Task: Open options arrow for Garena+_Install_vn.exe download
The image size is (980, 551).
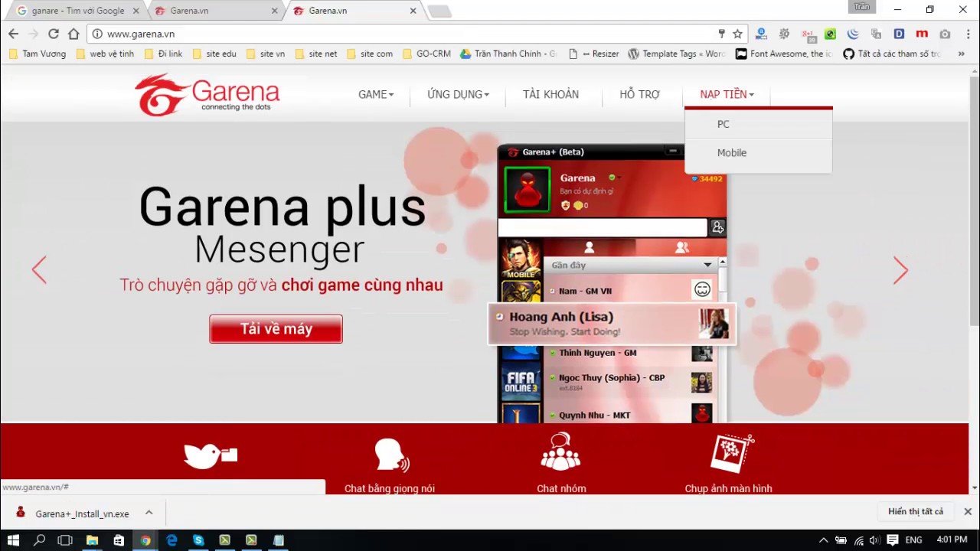Action: coord(149,513)
